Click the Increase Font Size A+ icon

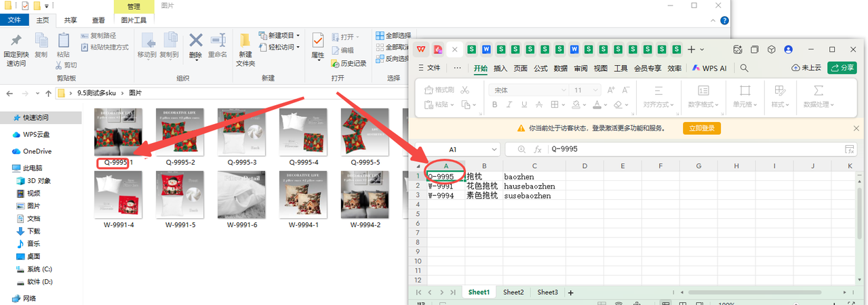611,89
